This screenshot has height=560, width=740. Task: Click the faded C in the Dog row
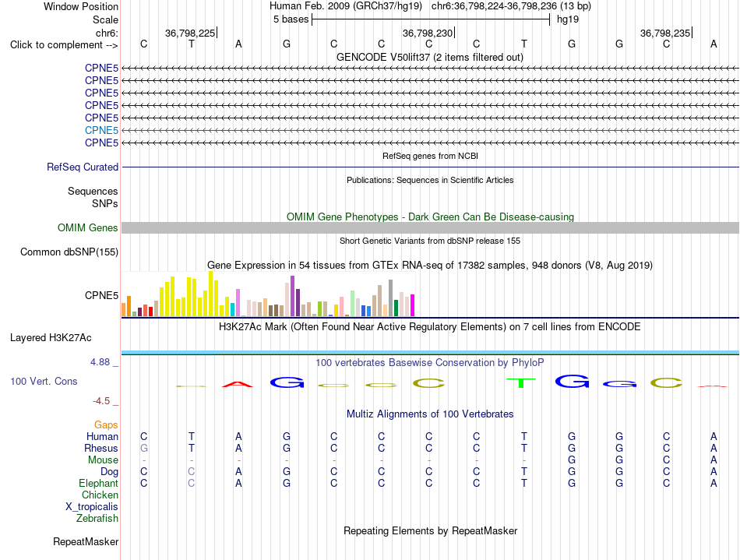point(191,472)
